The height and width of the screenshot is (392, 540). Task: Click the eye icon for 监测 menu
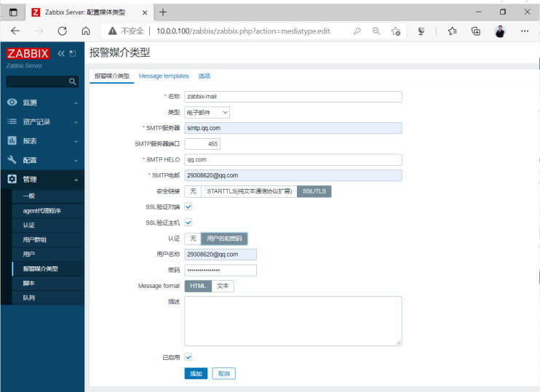pos(12,103)
